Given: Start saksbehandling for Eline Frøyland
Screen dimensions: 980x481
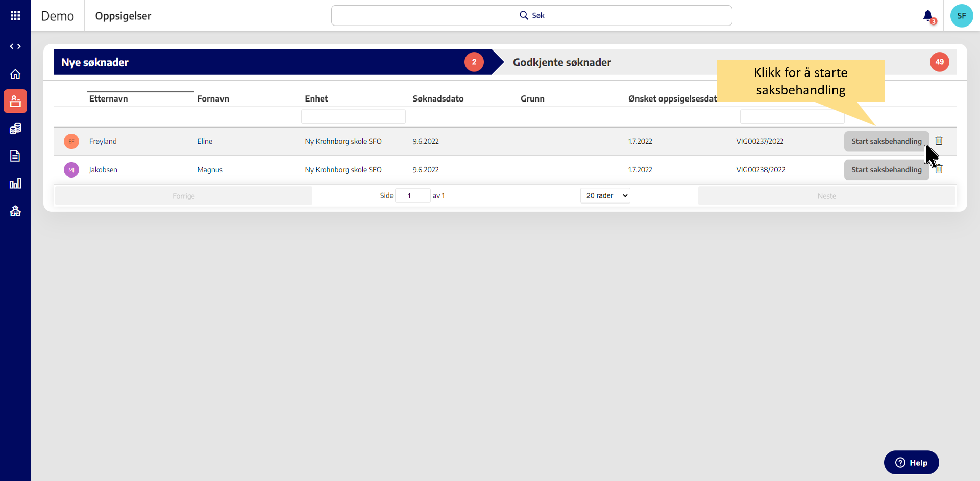Looking at the screenshot, I should 886,141.
